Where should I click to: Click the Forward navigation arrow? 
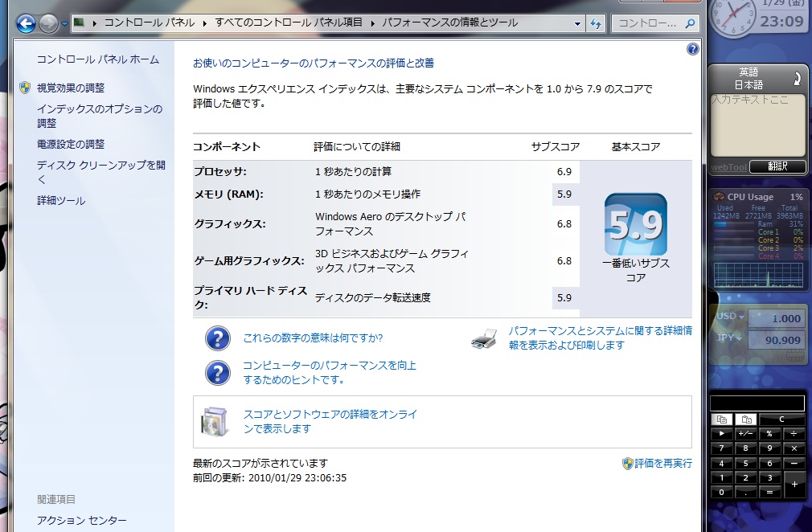pyautogui.click(x=49, y=23)
